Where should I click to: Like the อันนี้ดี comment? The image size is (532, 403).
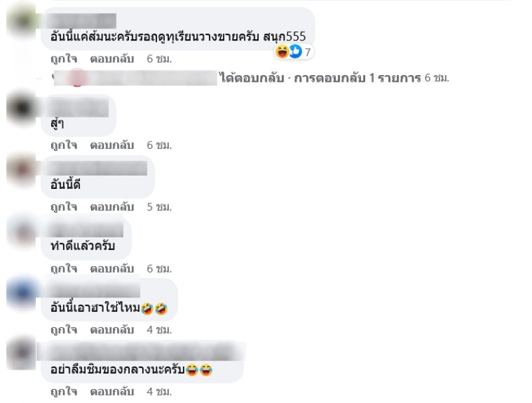[x=64, y=207]
